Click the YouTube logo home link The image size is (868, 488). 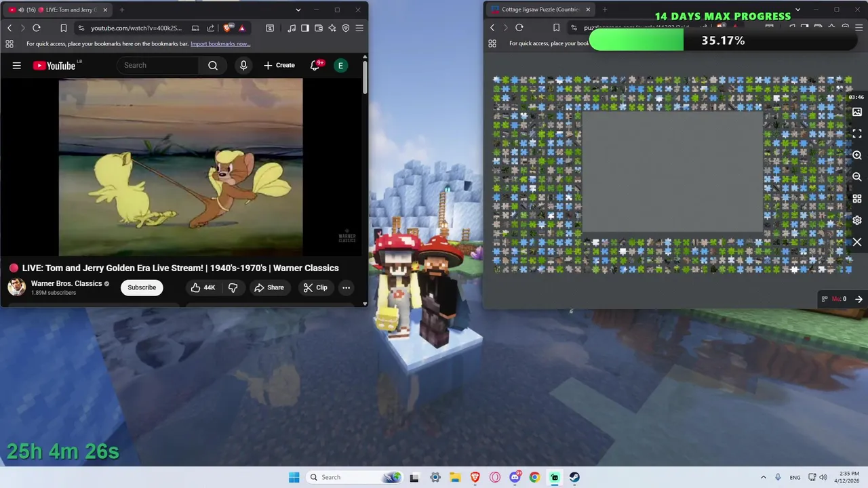pyautogui.click(x=54, y=65)
